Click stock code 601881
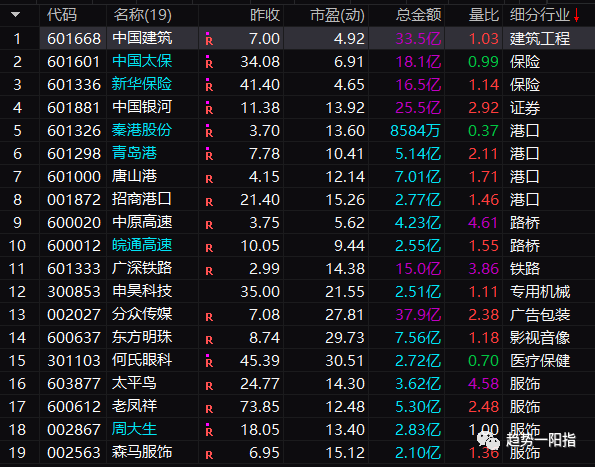Viewport: 595px width, 467px height. point(74,108)
